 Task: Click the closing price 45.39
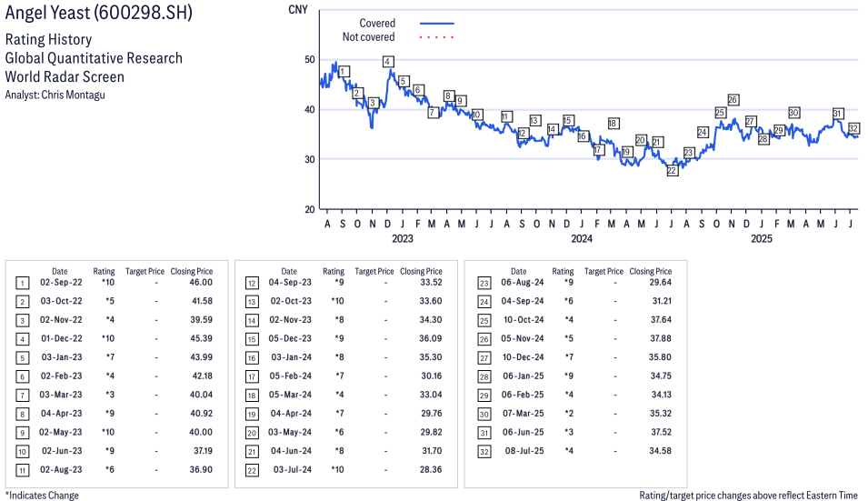(201, 338)
